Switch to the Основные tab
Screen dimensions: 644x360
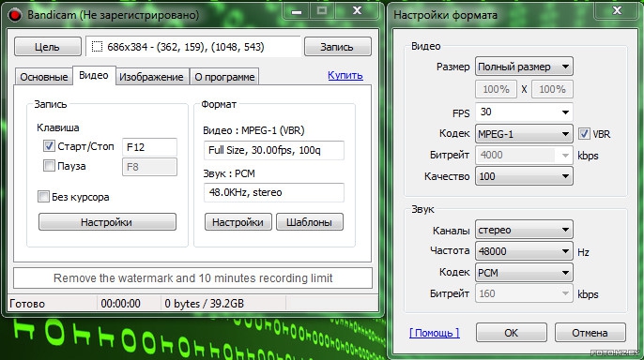click(x=44, y=77)
